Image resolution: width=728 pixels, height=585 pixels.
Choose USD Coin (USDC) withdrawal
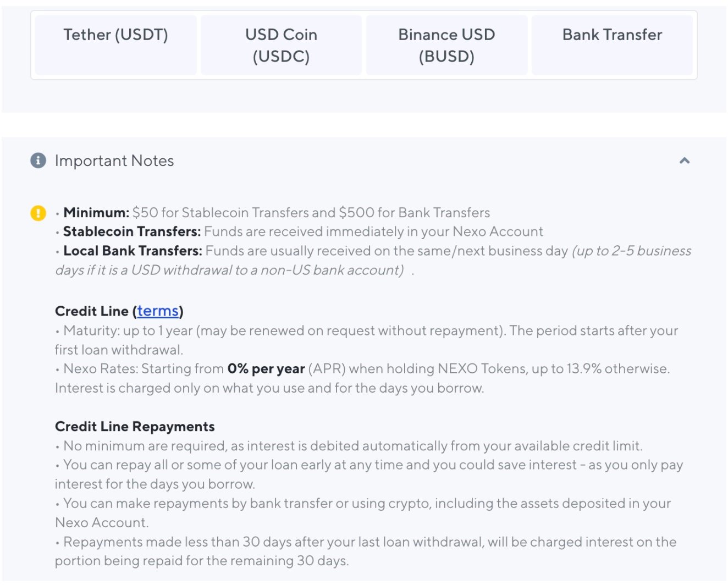pyautogui.click(x=282, y=45)
